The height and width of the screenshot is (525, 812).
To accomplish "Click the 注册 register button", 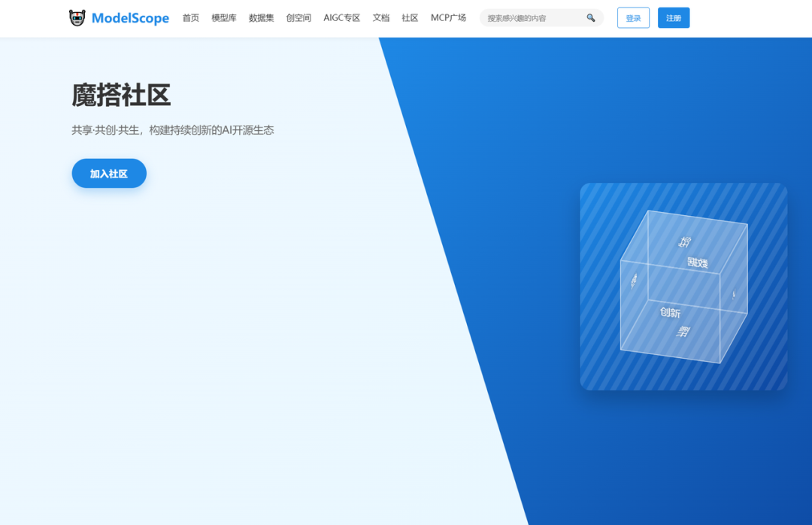I will [x=674, y=17].
